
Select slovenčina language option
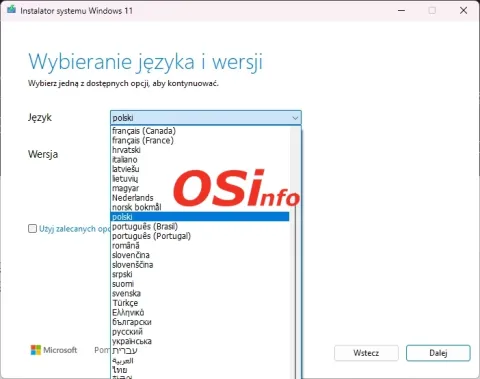tap(200, 255)
